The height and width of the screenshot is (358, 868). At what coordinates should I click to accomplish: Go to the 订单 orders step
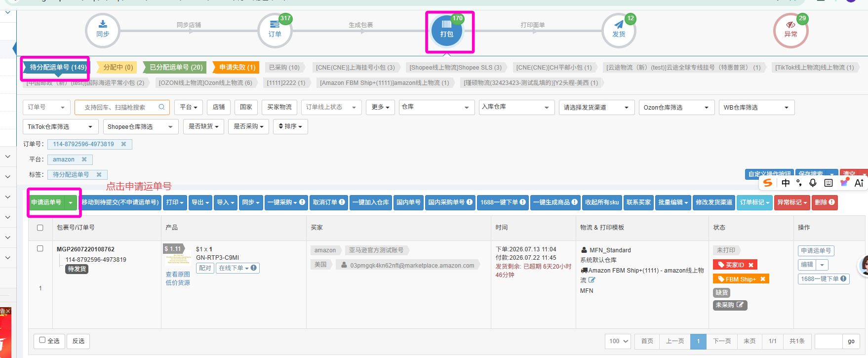click(275, 31)
